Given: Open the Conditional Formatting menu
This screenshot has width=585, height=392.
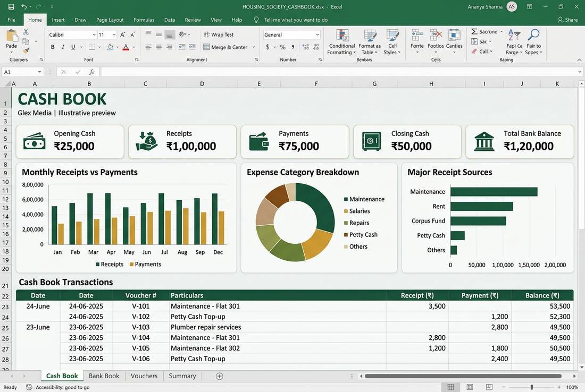Looking at the screenshot, I should pyautogui.click(x=342, y=42).
